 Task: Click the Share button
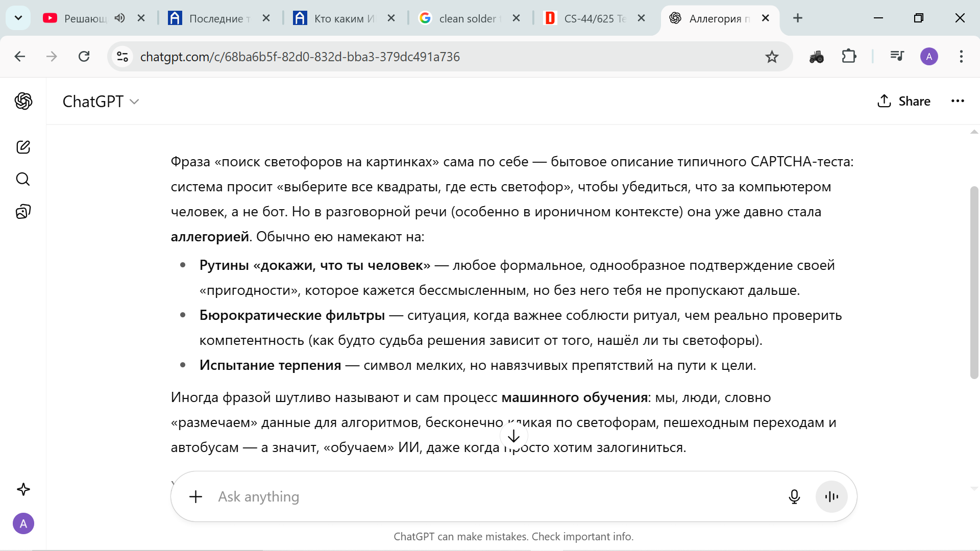click(x=904, y=101)
